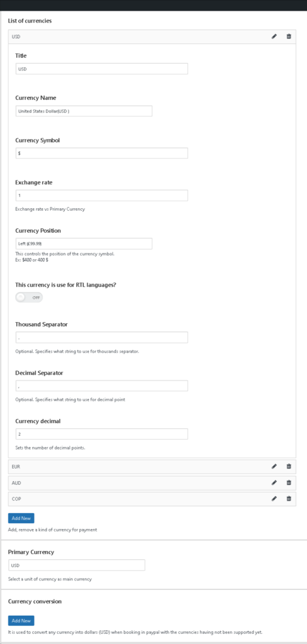The width and height of the screenshot is (307, 644).
Task: Expand the EUR currency row
Action: tap(152, 467)
